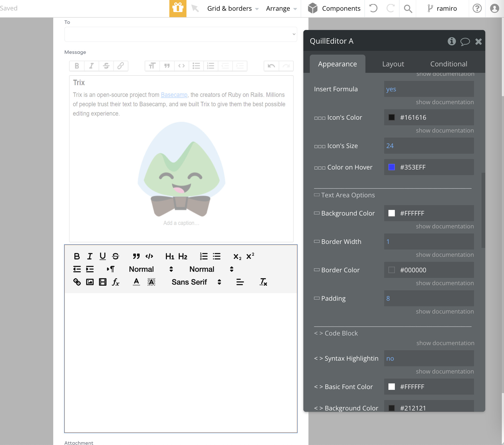This screenshot has width=504, height=445.
Task: Click the undo arrow in the top toolbar
Action: click(x=373, y=8)
